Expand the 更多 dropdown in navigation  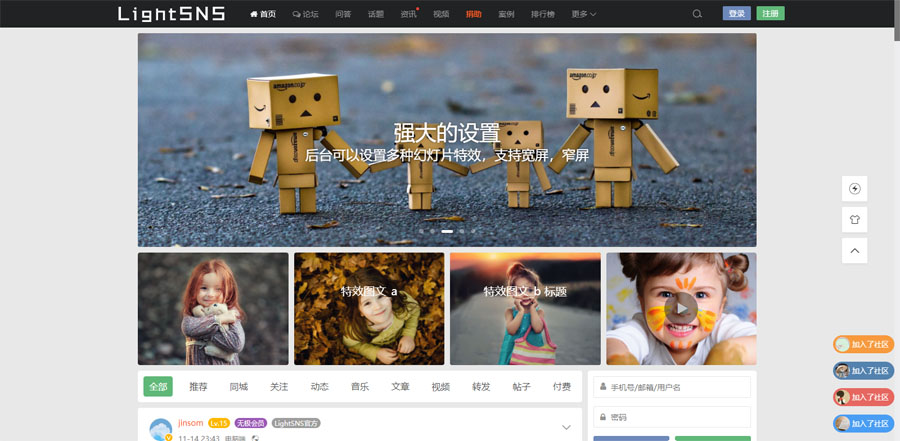click(584, 14)
